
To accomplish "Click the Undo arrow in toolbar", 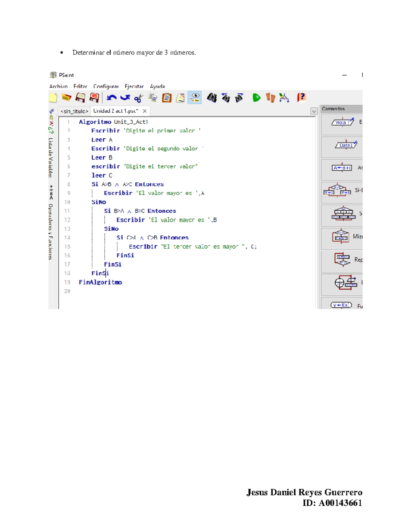I will [111, 98].
